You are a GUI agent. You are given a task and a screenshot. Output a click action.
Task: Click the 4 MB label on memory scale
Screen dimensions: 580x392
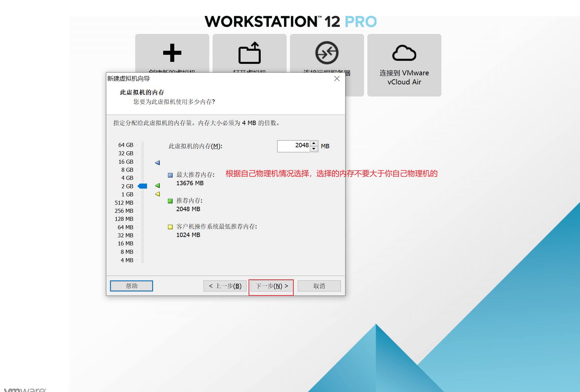pos(127,260)
